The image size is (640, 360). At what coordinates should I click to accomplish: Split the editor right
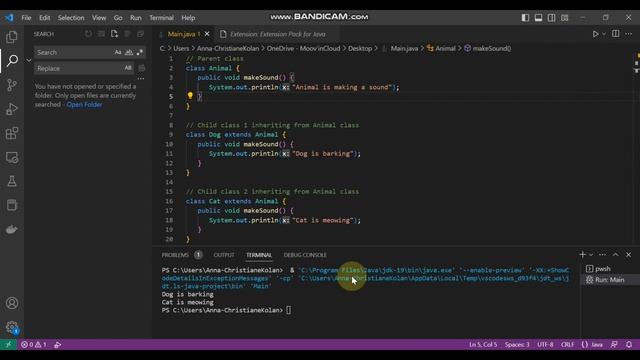coord(616,33)
